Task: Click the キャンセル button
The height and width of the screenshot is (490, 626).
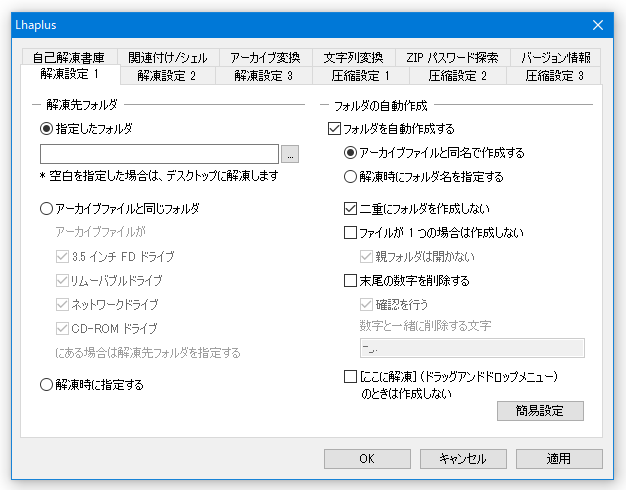Action: 463,459
